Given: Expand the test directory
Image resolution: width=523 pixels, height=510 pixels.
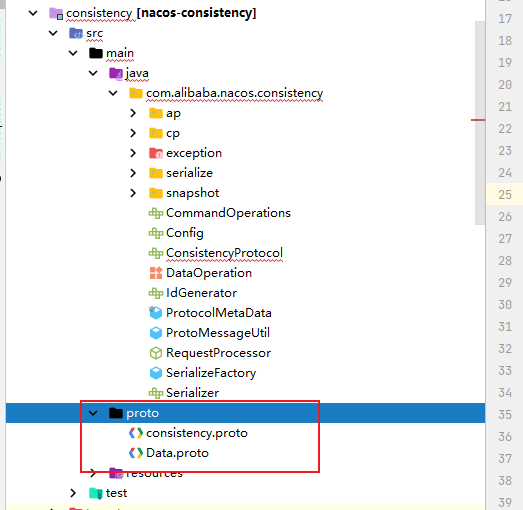Looking at the screenshot, I should 73,493.
